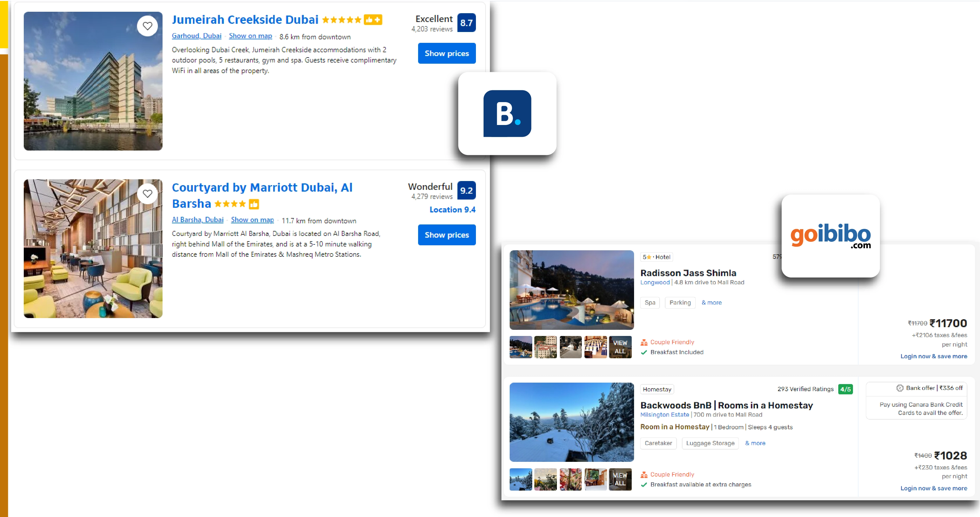Open 'Show on map' for Jumeirah Creekside
This screenshot has height=517, width=980.
point(250,36)
